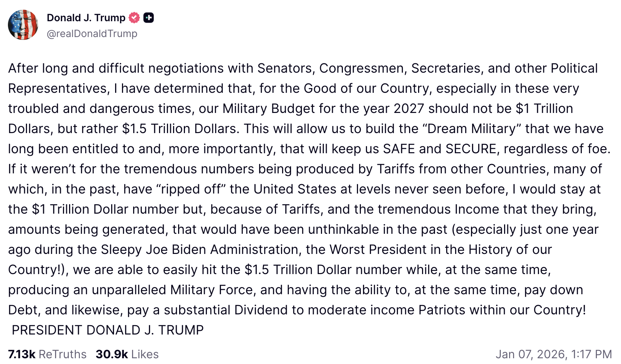Image resolution: width=621 pixels, height=364 pixels.
Task: Open the Jan 07, 2026 date link
Action: coord(530,354)
